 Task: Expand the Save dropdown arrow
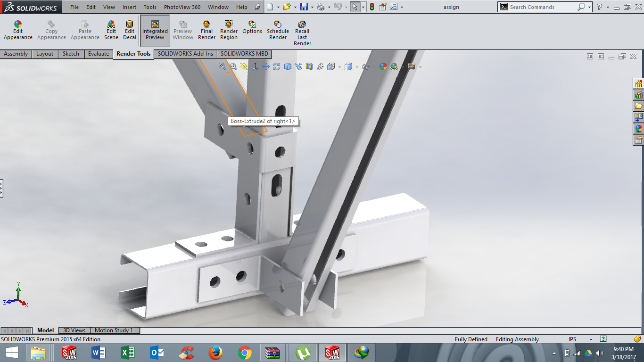[x=312, y=7]
